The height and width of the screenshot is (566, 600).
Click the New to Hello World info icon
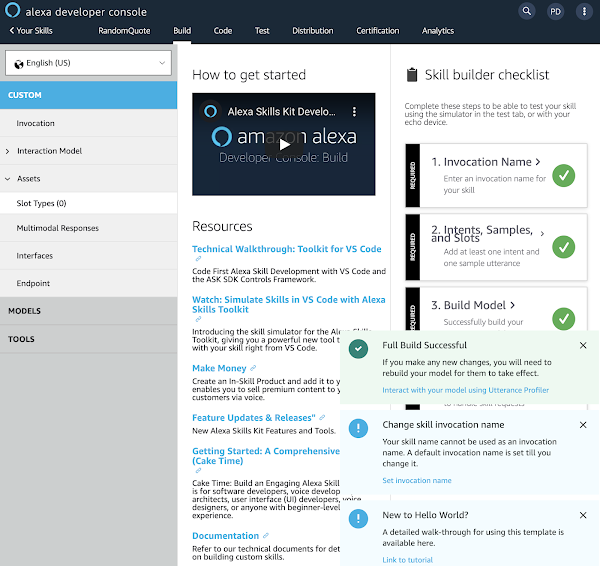pos(358,519)
